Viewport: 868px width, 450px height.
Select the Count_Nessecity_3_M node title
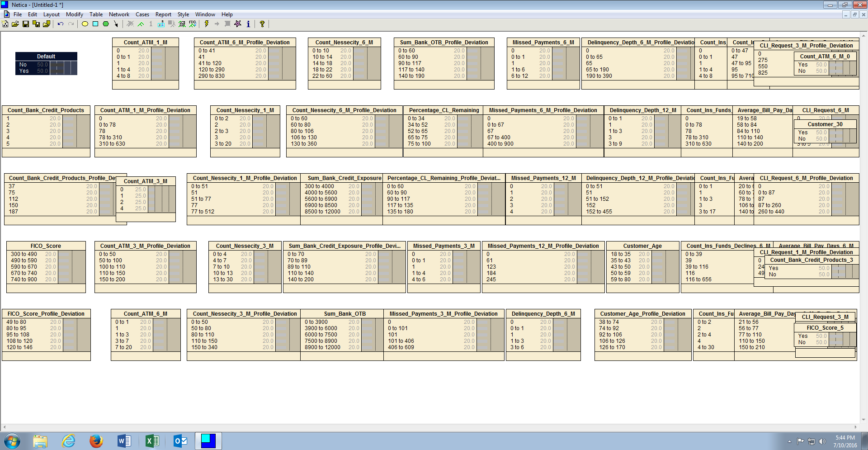click(x=245, y=246)
